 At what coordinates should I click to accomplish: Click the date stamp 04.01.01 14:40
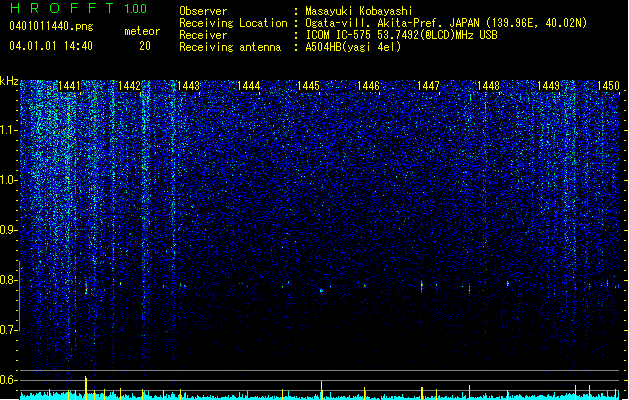click(51, 46)
